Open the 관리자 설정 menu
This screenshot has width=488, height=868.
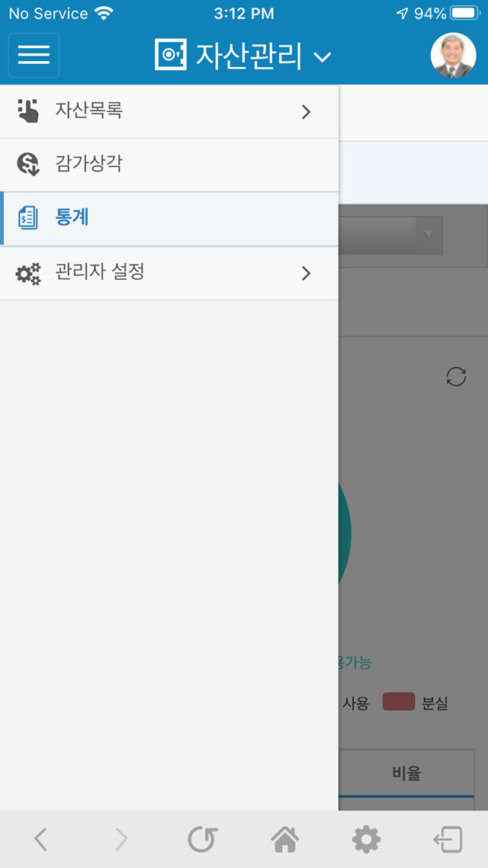coord(169,274)
